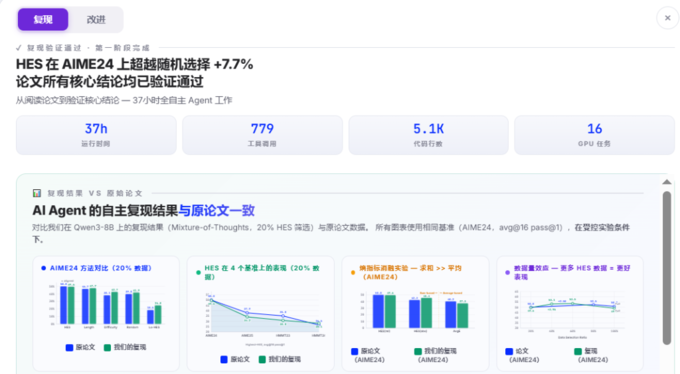Click the label 复现验证通过 · 第一阶段完成

[x=88, y=48]
